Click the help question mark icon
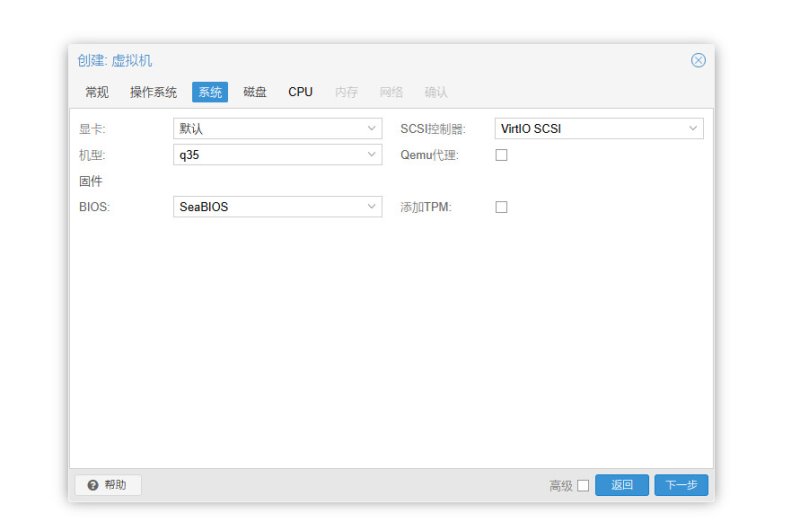Viewport: 800px width, 522px height. coord(92,485)
